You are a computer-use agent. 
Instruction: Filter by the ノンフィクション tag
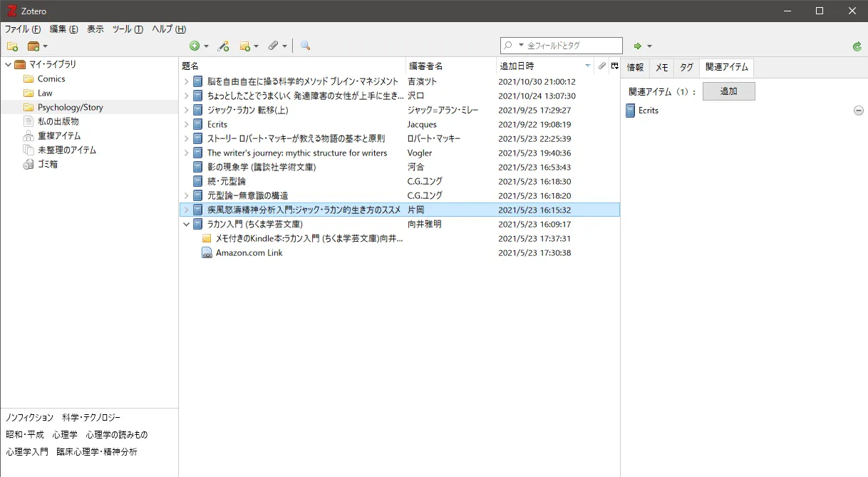pyautogui.click(x=30, y=417)
